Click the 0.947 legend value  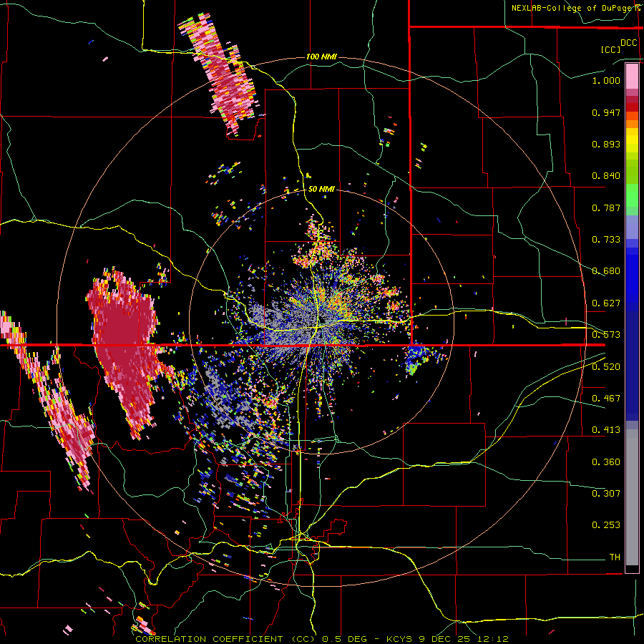[x=606, y=112]
